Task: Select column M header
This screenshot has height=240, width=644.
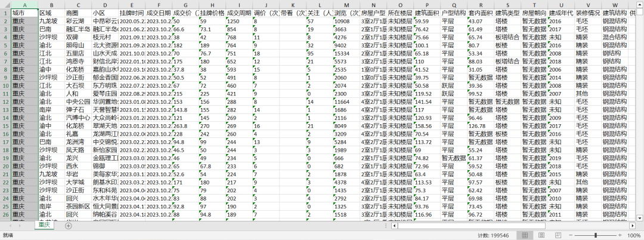Action: click(x=346, y=5)
